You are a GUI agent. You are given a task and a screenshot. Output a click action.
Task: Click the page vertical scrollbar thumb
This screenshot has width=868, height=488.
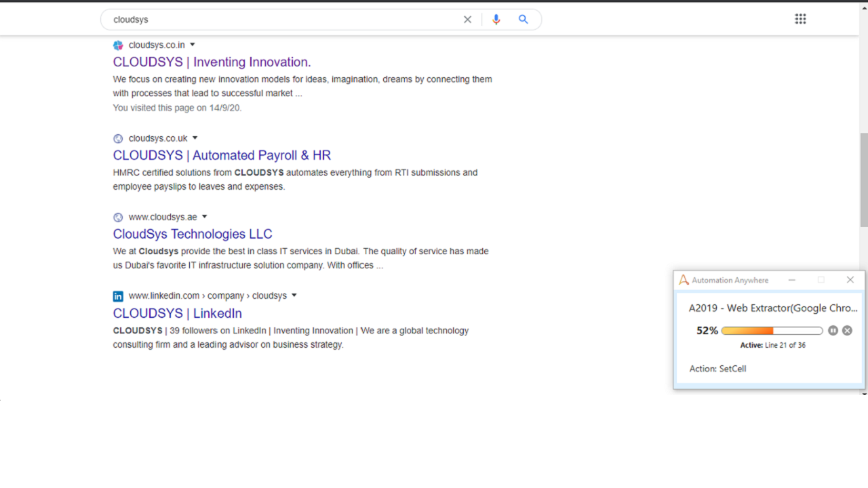[863, 180]
